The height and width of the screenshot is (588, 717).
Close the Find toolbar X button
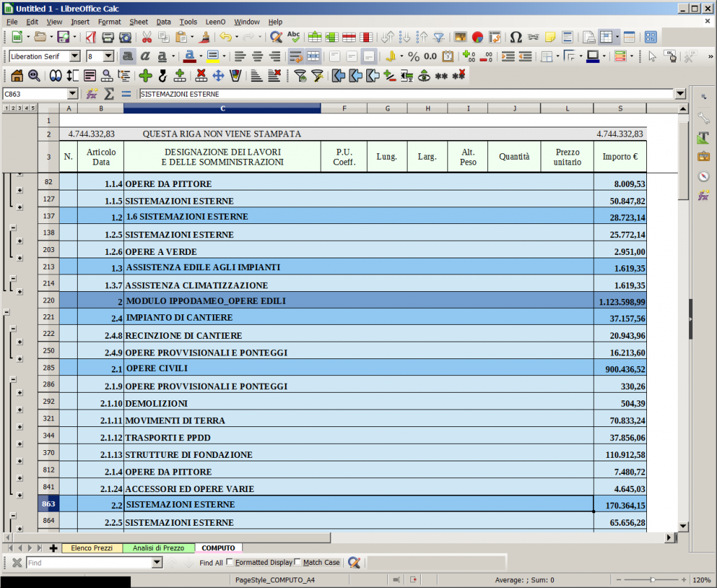(17, 562)
